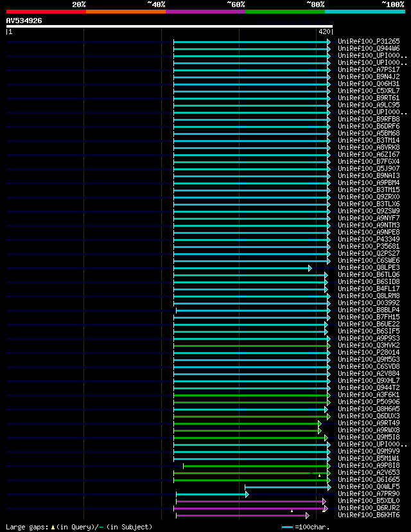
Task: Click UniRef100_Q06H31 entry
Action: pos(369,84)
